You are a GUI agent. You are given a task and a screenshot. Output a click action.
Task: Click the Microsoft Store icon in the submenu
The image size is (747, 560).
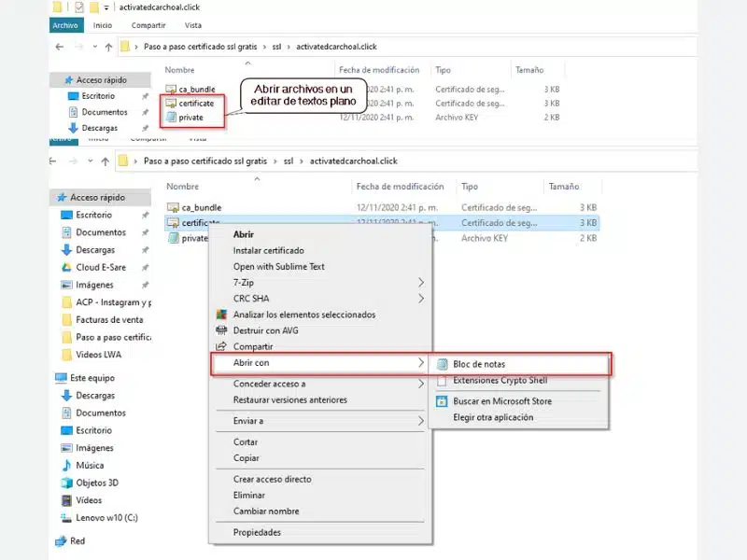pos(440,399)
